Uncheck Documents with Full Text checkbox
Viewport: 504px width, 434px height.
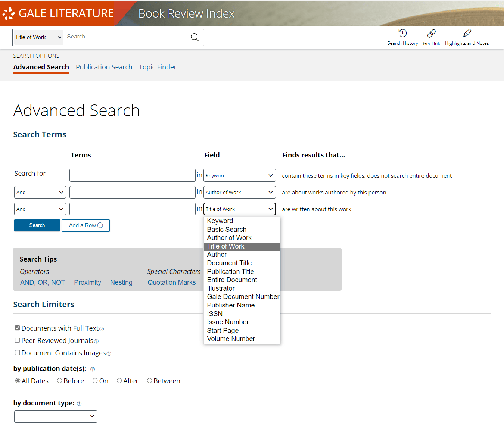pos(17,328)
